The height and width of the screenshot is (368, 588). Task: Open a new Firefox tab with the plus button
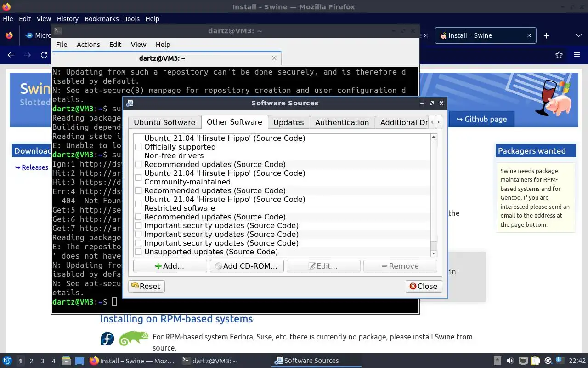tap(546, 35)
